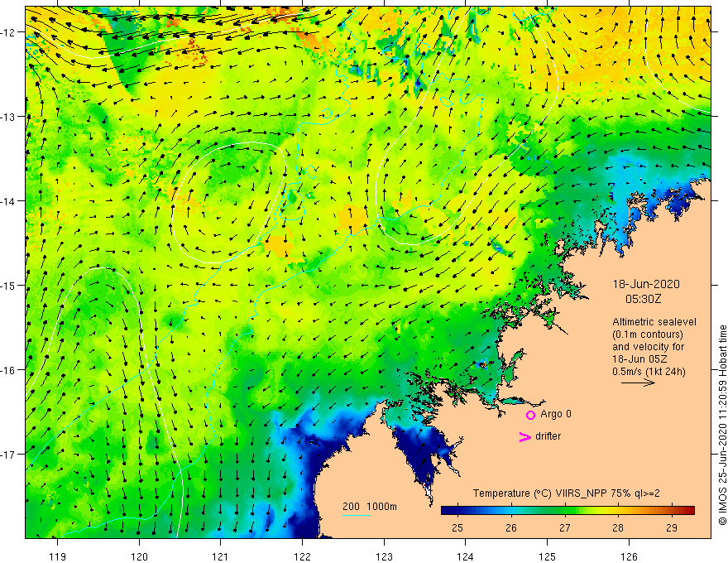Click the 'and velocity for' text line

pos(648,347)
